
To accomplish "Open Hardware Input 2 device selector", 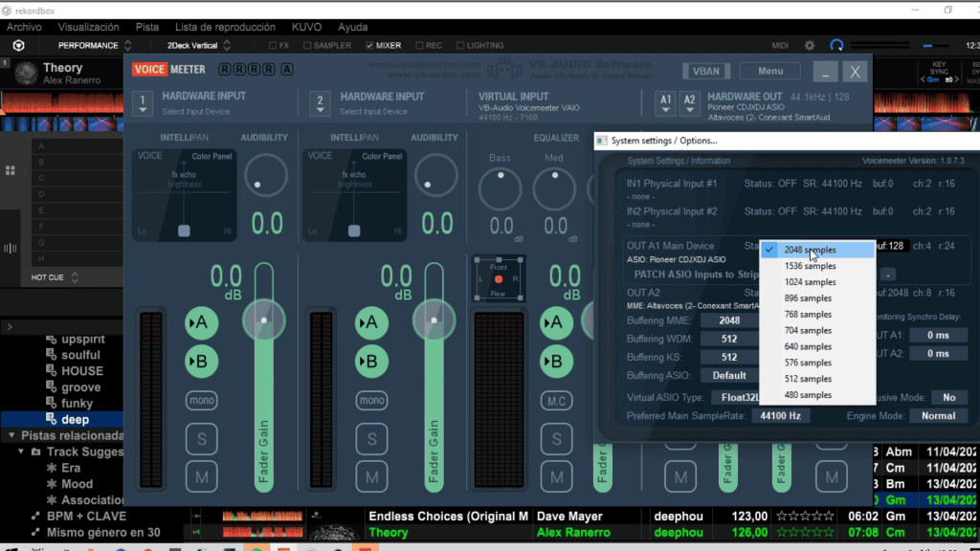I will [320, 103].
